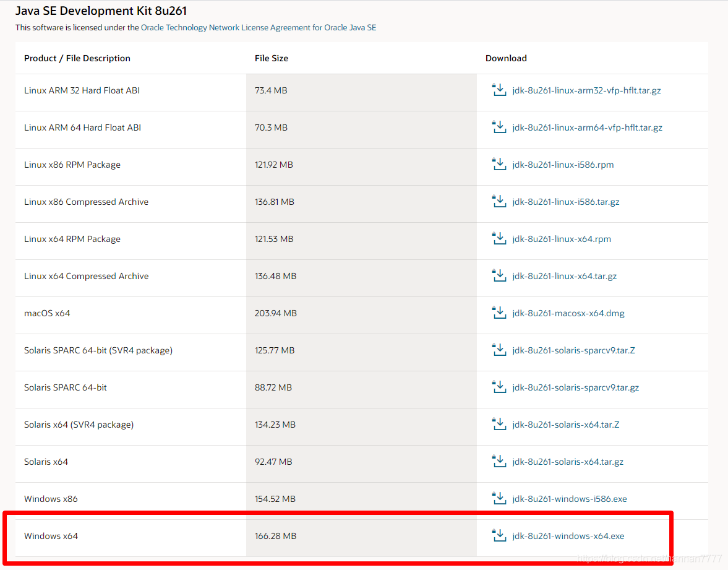The height and width of the screenshot is (570, 728).
Task: Click download icon beside jdk-8u261-linux-i586.rpm
Action: click(x=499, y=164)
